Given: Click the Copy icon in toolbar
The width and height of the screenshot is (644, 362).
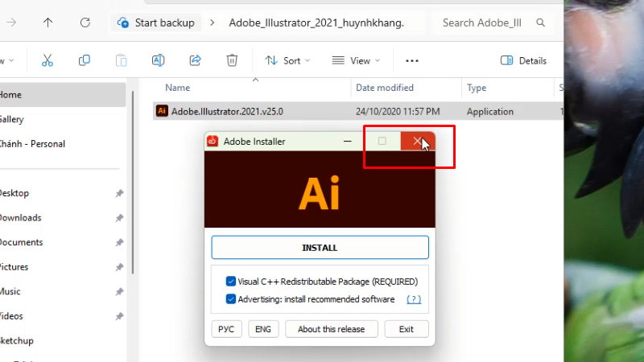Looking at the screenshot, I should click(x=84, y=60).
